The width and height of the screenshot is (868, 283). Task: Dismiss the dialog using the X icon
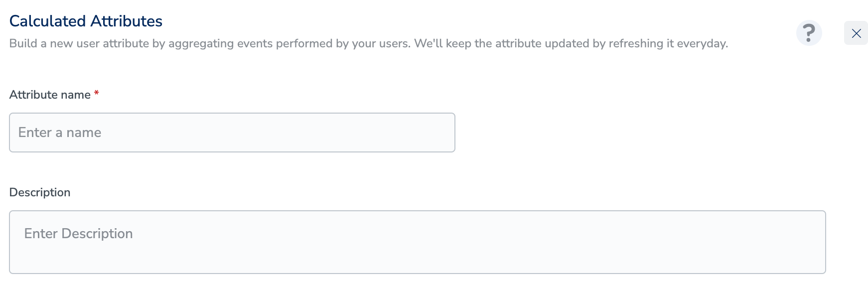pyautogui.click(x=856, y=33)
